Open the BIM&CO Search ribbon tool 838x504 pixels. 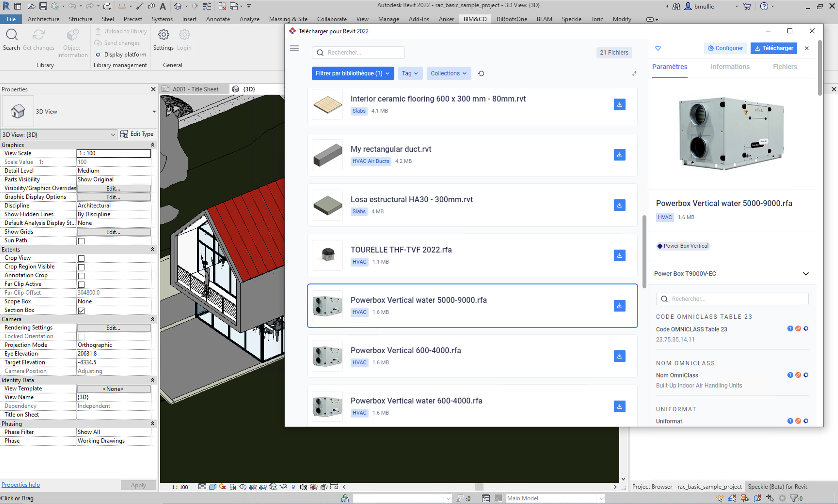(x=12, y=39)
